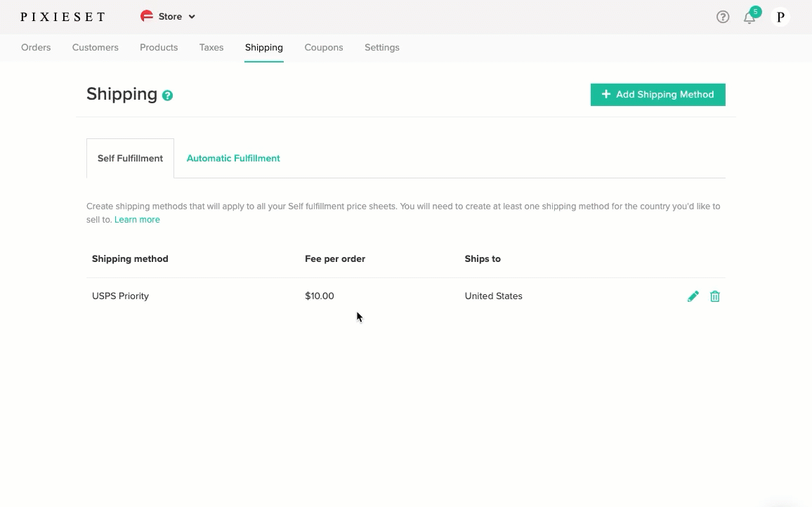Edit the USPS Priority shipping method

pyautogui.click(x=693, y=296)
